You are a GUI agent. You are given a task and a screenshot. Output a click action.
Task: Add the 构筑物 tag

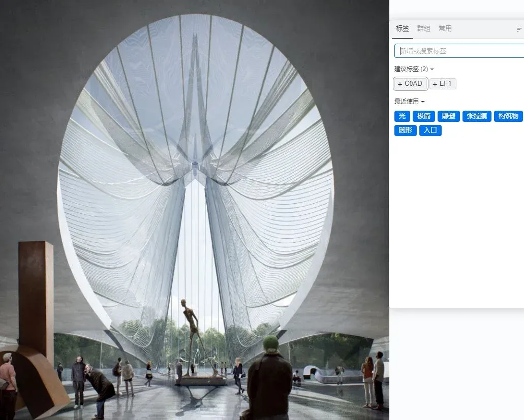[508, 116]
